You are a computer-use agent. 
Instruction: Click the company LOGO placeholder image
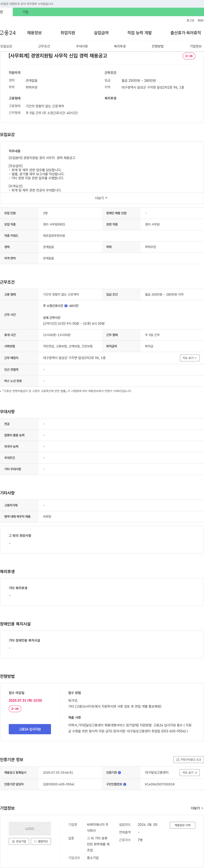pos(30,829)
